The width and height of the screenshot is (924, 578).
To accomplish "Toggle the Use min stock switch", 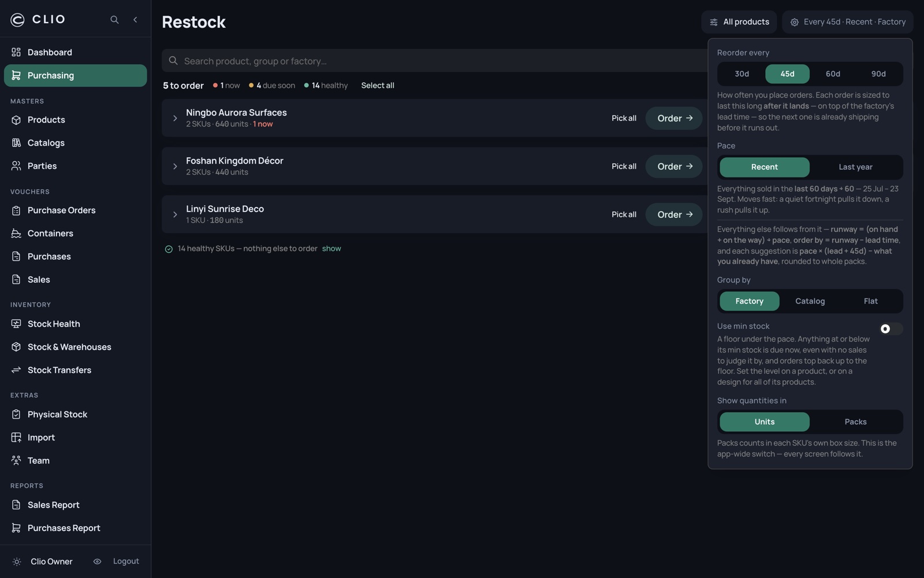I will coord(891,329).
